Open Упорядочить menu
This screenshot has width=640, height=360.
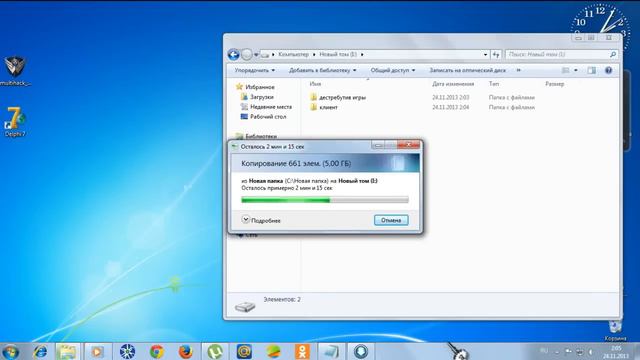point(255,70)
